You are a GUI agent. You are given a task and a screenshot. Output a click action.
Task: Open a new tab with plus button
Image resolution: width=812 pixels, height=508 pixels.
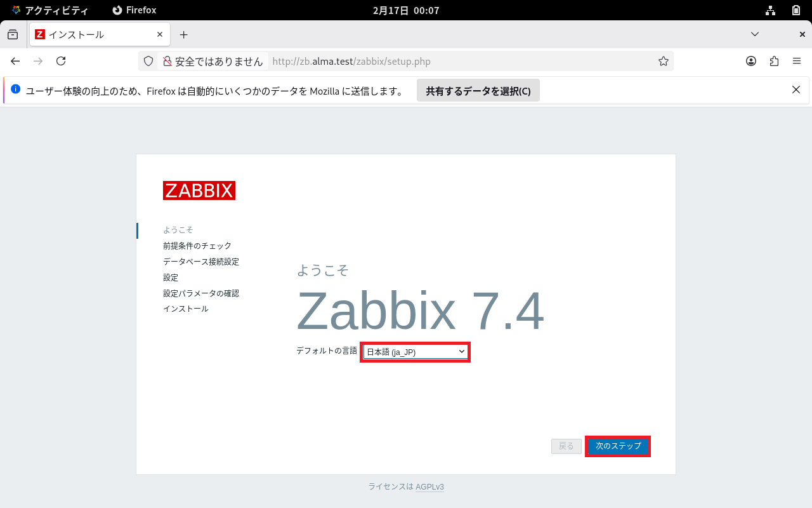tap(184, 34)
